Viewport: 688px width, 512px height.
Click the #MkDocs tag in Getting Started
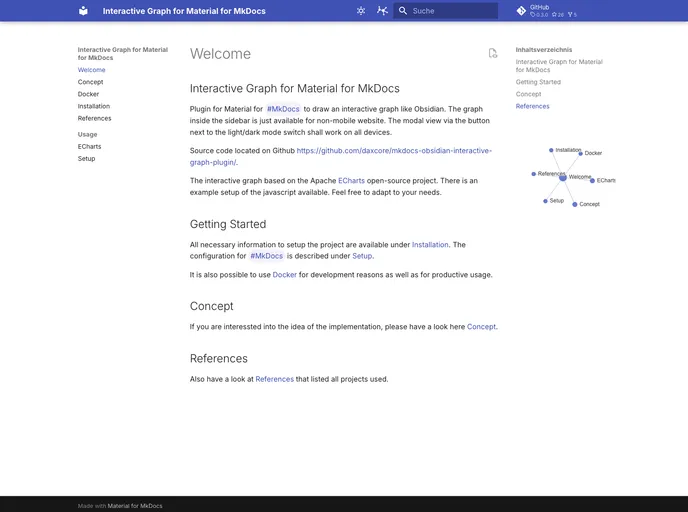pos(266,256)
